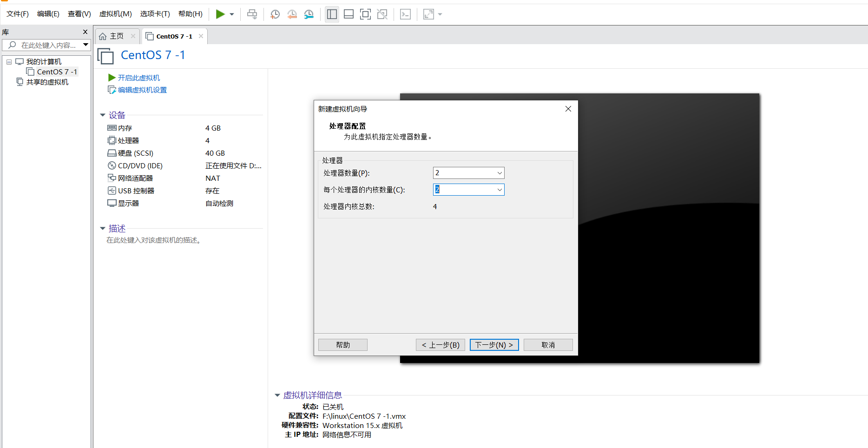868x448 pixels.
Task: Toggle the thumbnail bar view icon
Action: click(349, 14)
